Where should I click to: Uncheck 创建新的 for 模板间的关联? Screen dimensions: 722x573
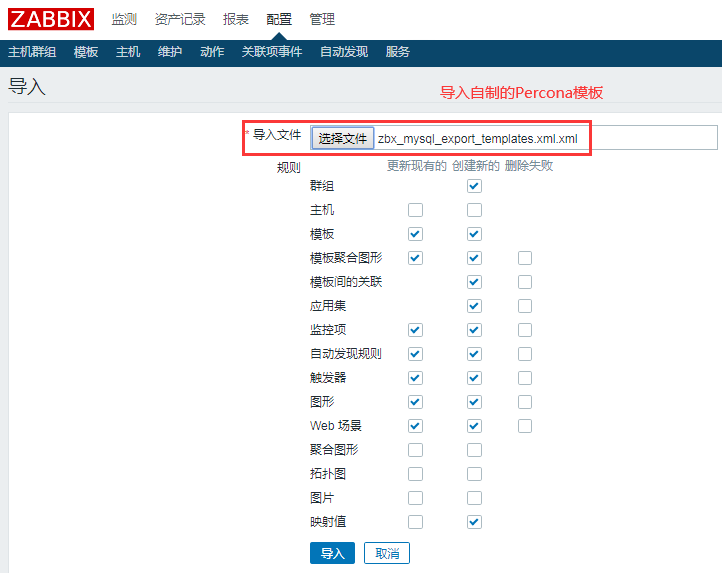point(474,282)
